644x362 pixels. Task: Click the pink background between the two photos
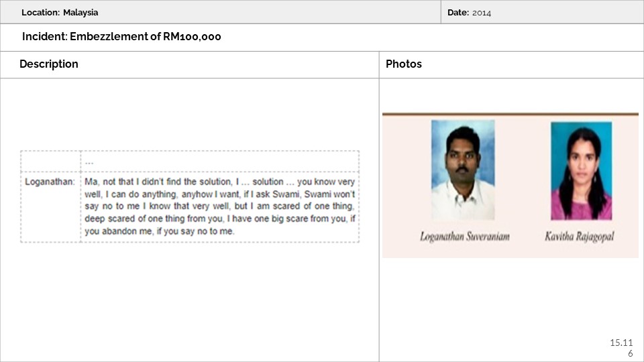[523, 174]
